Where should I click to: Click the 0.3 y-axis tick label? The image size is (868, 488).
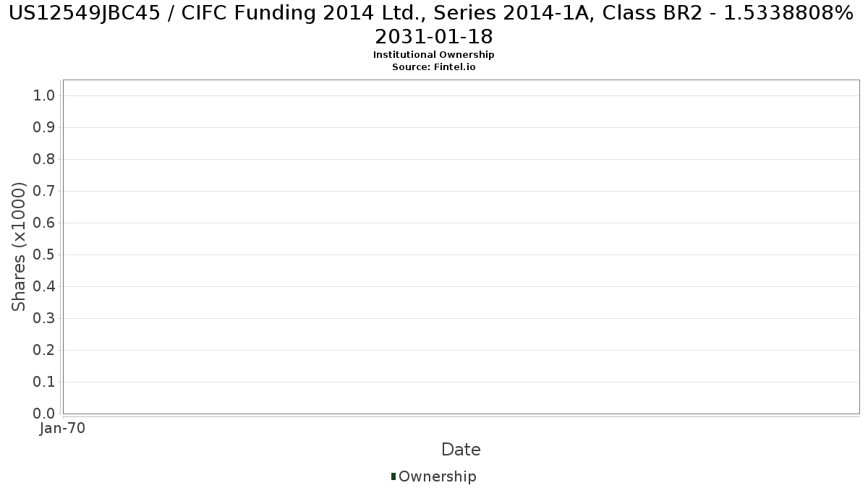44,319
